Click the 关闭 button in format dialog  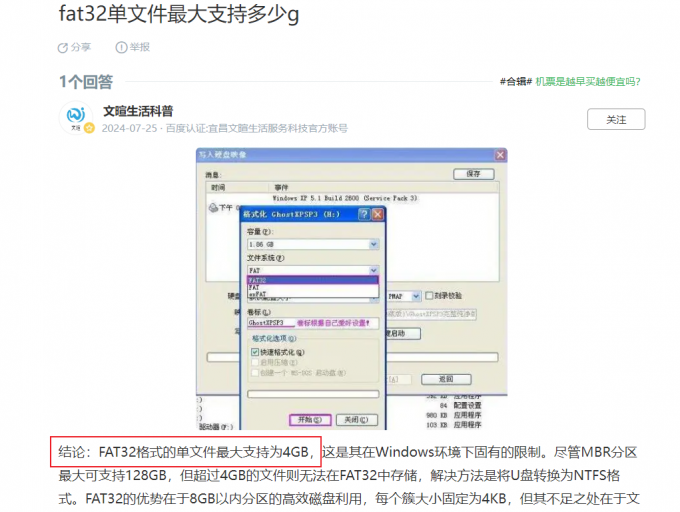coord(356,420)
